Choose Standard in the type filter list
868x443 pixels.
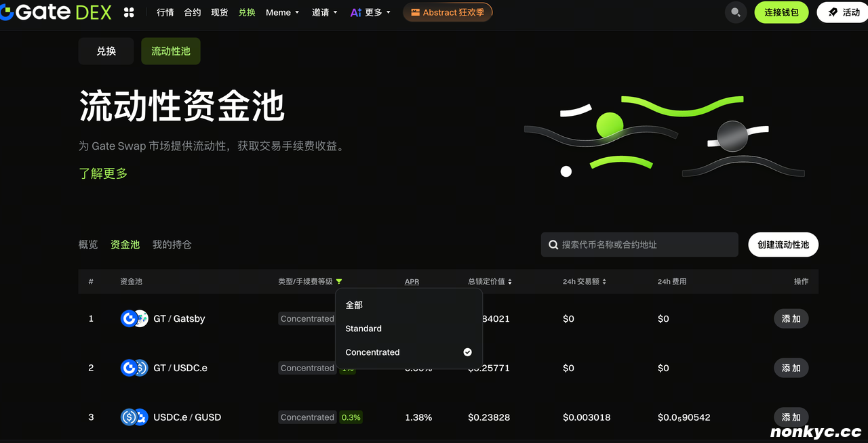pos(408,329)
